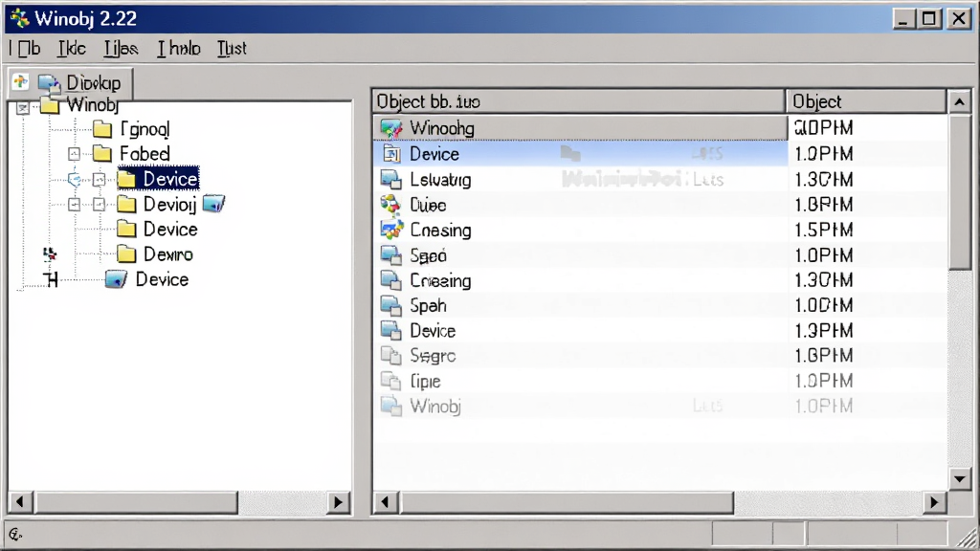Select the Lsluatiig list entry
Screen dimensions: 980x551
pyautogui.click(x=440, y=180)
